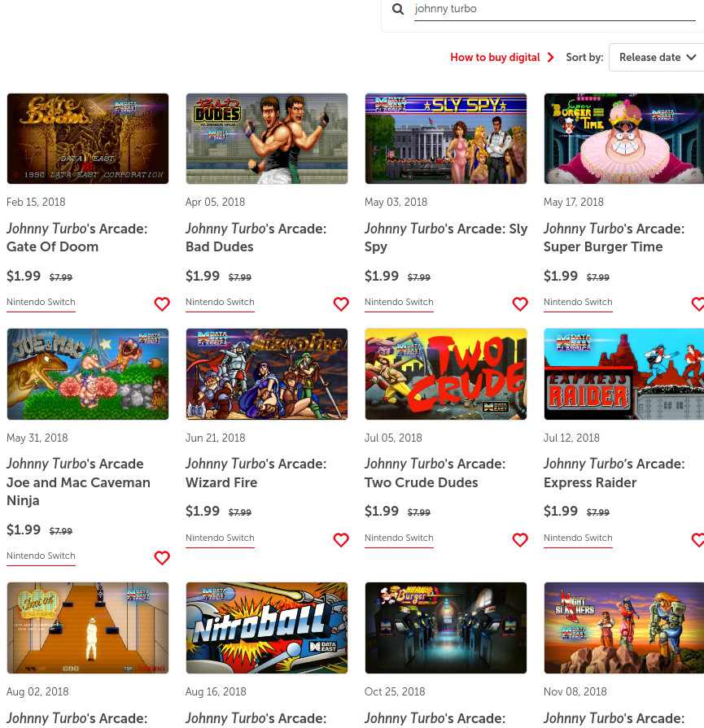Click Nintendo Switch tag under Joe and Mac
Viewport: 704px width, 728px height.
tap(41, 556)
